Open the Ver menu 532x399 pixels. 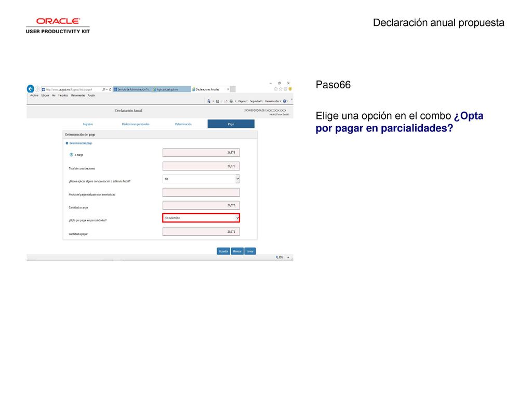pos(54,96)
